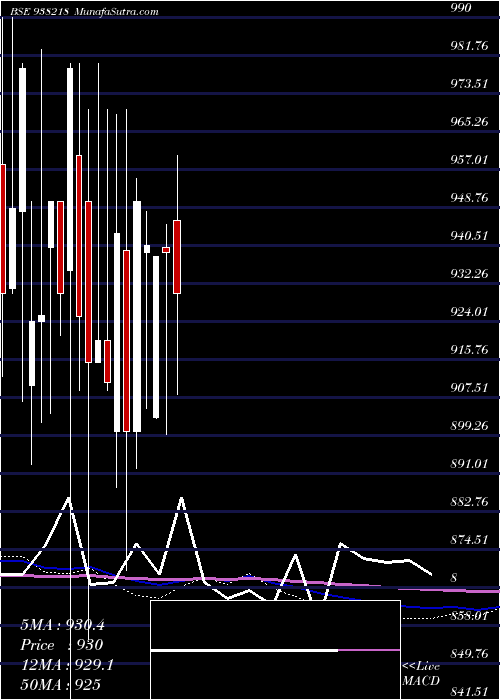This screenshot has width=500, height=700.
Task: Click the 957.01 axis label
Action: pyautogui.click(x=469, y=159)
